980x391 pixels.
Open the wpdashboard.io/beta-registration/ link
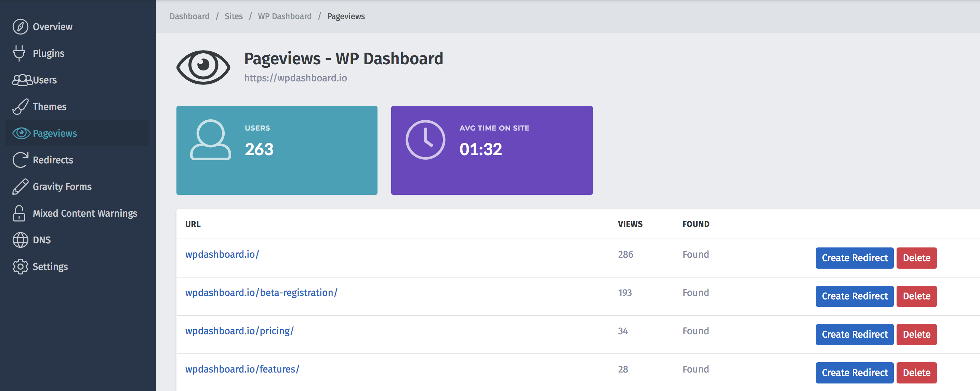coord(261,293)
